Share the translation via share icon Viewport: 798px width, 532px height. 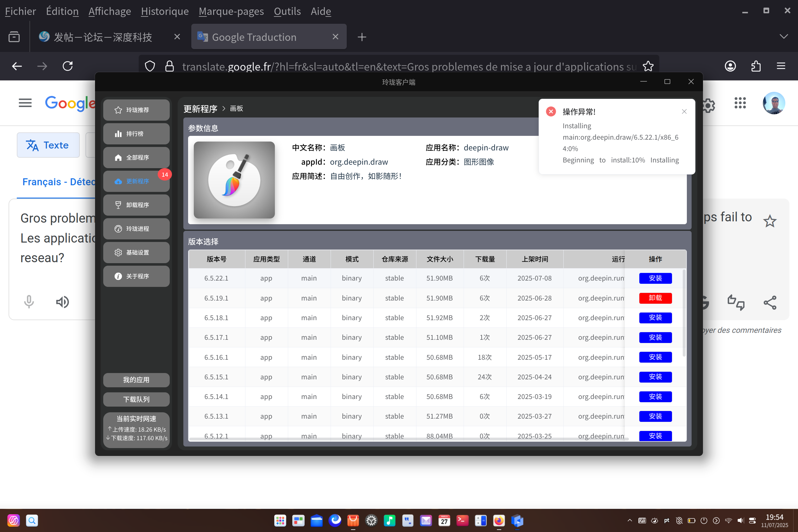tap(770, 303)
